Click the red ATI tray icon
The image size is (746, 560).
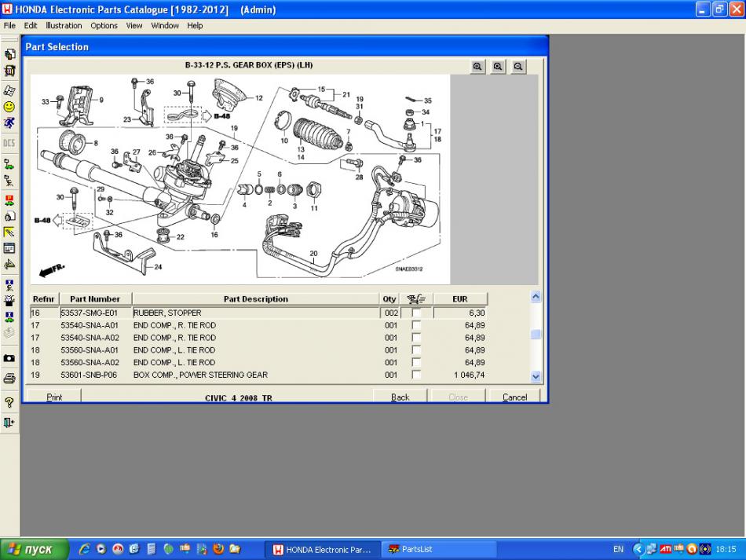point(665,549)
